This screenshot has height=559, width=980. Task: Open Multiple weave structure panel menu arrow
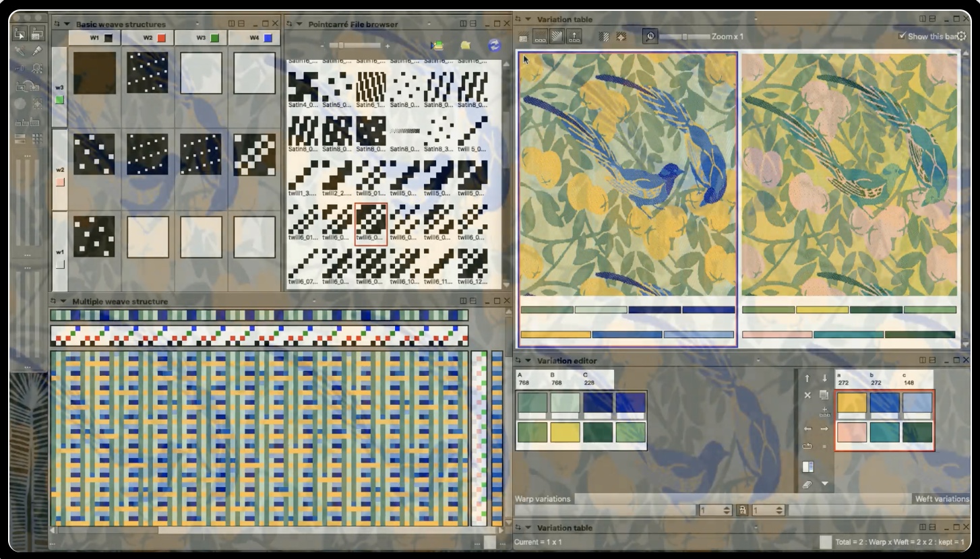pyautogui.click(x=63, y=302)
